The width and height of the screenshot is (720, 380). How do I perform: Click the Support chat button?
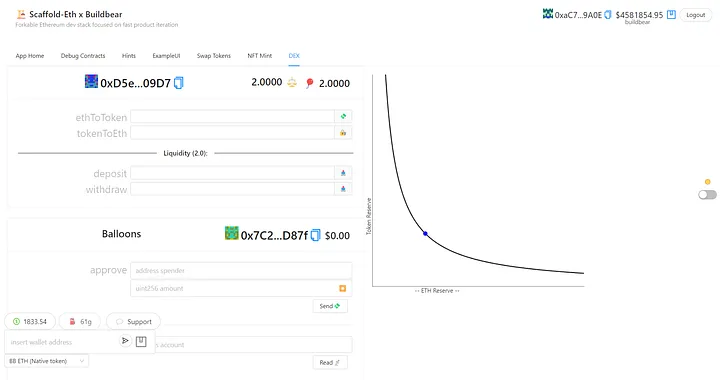pos(133,322)
